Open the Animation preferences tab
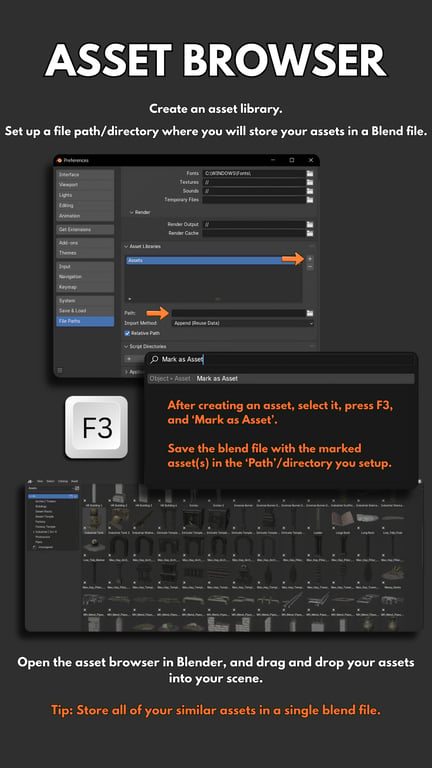This screenshot has width=432, height=768. pos(85,216)
